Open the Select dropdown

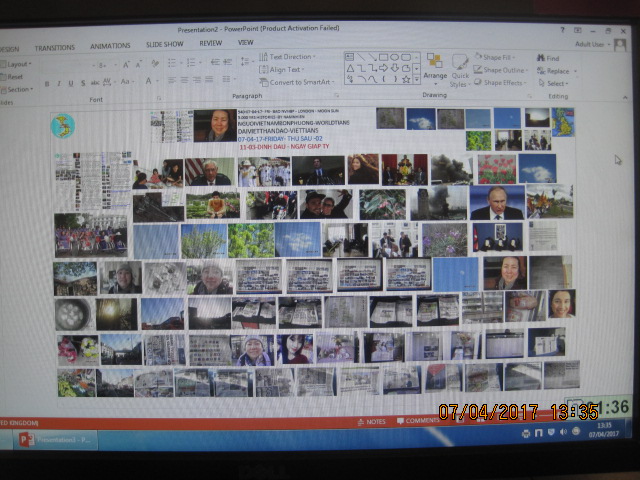554,83
